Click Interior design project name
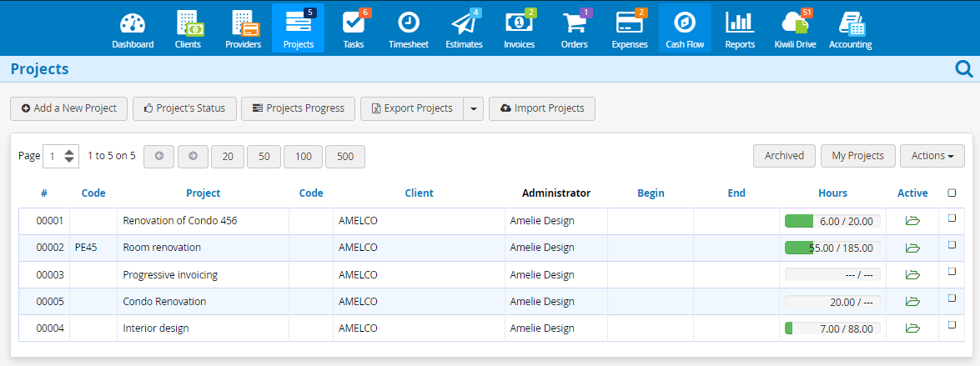The image size is (980, 366). pyautogui.click(x=156, y=328)
